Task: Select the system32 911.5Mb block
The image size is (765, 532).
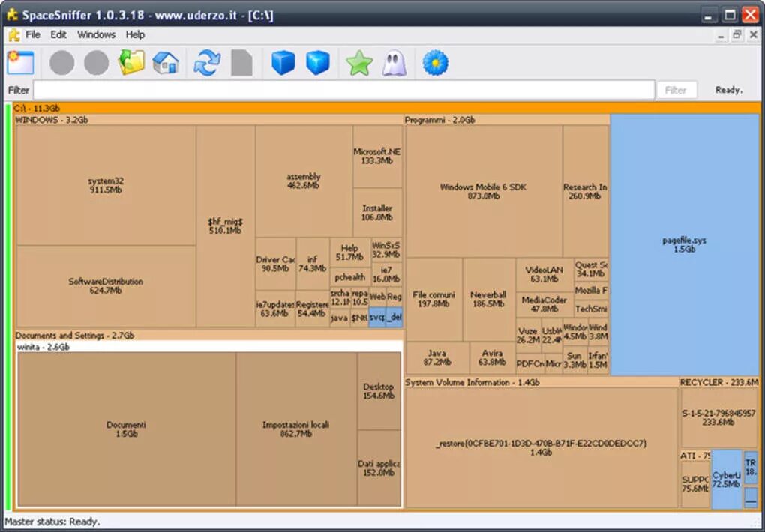Action: coord(106,185)
